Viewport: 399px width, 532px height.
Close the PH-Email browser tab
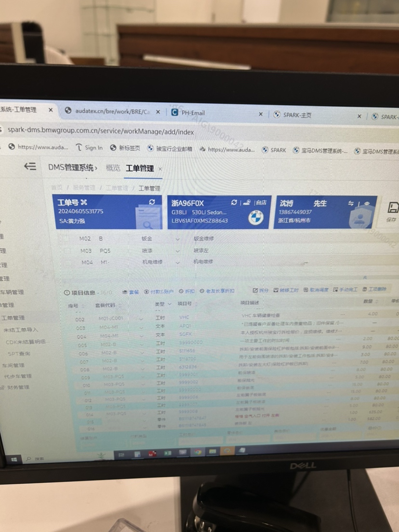pyautogui.click(x=261, y=114)
